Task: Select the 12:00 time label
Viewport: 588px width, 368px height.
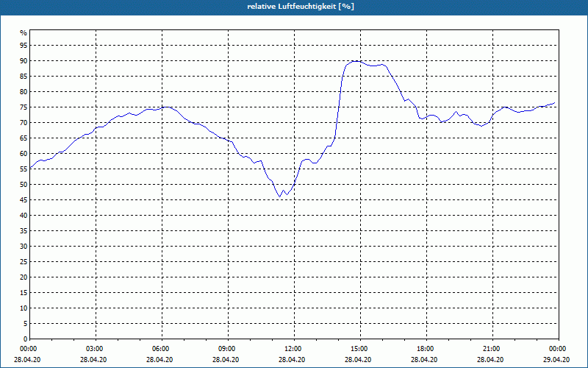Action: [292, 349]
